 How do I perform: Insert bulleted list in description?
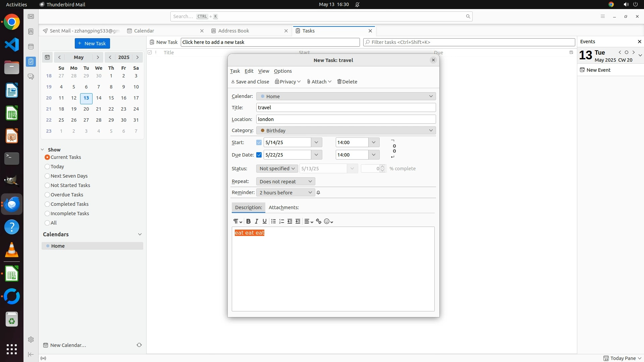point(273,221)
